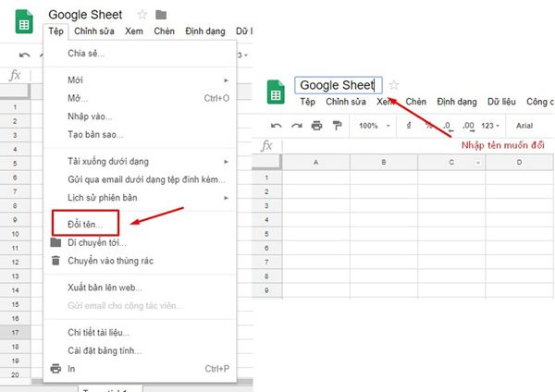555x392 pixels.
Task: Select column B header in right window
Action: [384, 163]
